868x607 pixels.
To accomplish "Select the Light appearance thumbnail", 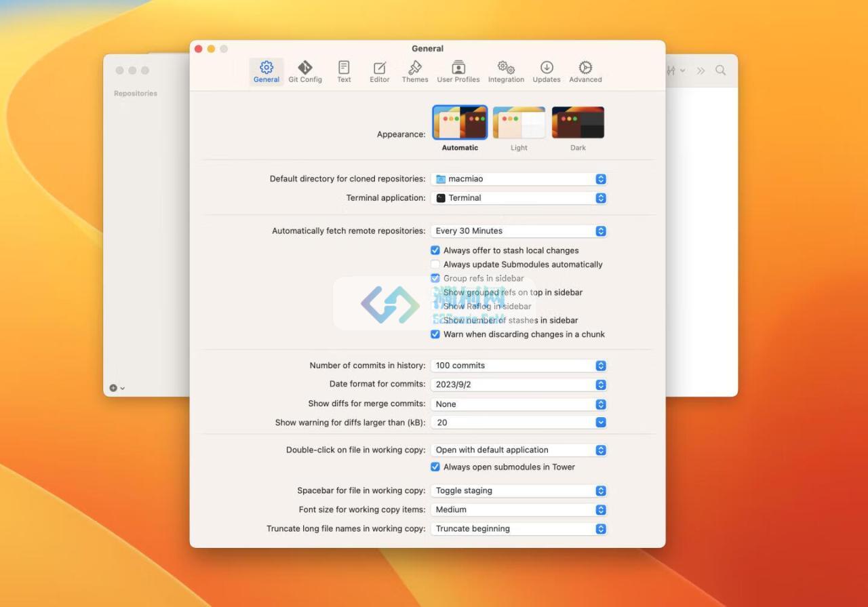I will coord(519,122).
